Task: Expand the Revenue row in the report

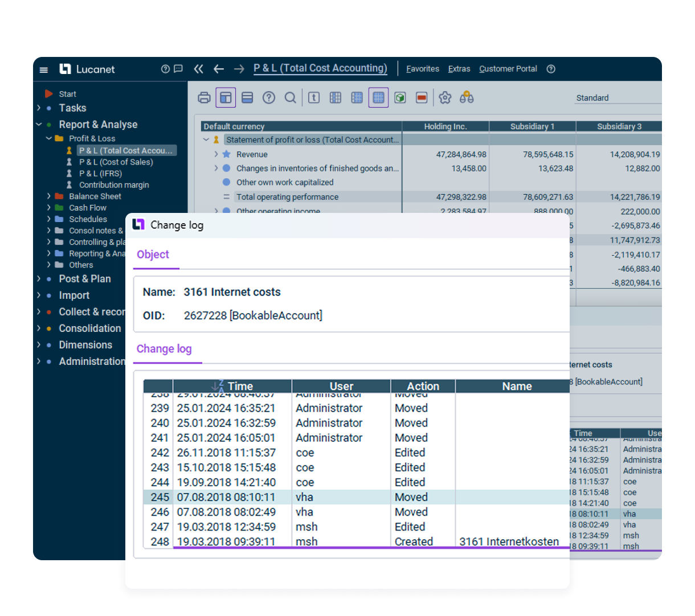Action: click(216, 154)
